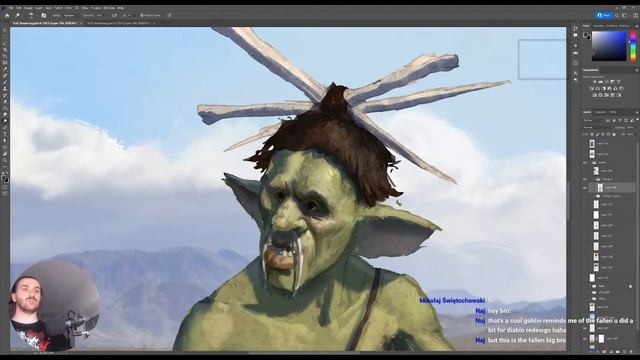Toggle the checkbox in the options bar
Screen dimensions: 640x360
pyautogui.click(x=142, y=15)
